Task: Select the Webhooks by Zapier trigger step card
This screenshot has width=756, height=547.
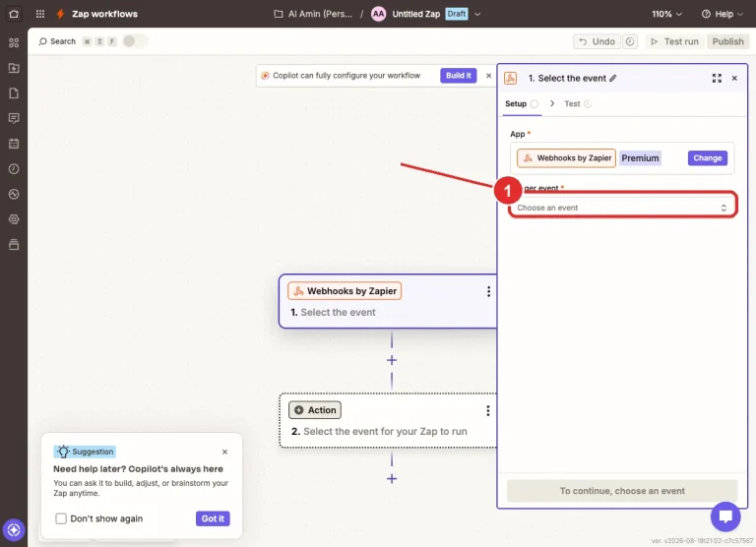Action: (388, 301)
